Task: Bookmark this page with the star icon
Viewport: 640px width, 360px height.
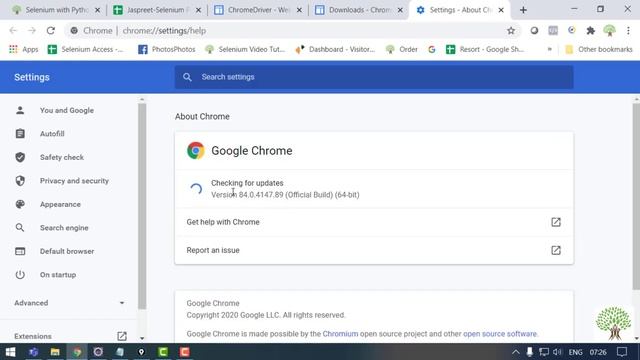Action: pos(511,31)
